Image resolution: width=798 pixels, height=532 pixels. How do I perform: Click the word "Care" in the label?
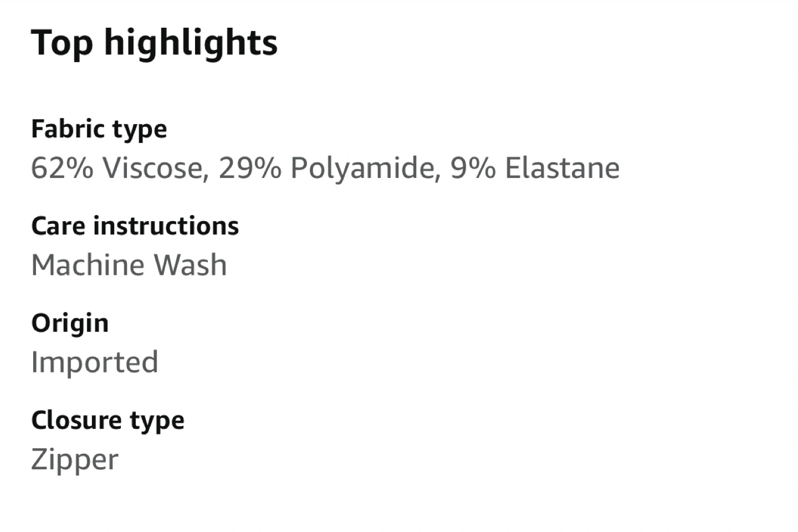[58, 226]
